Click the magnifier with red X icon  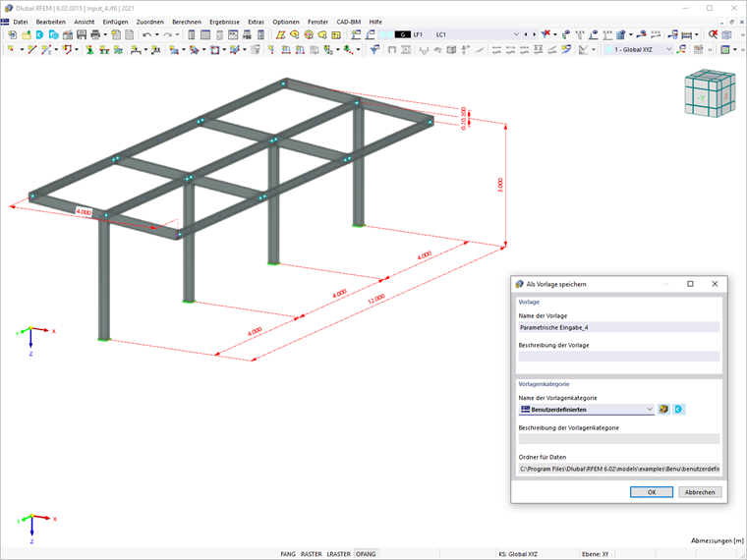tap(713, 34)
